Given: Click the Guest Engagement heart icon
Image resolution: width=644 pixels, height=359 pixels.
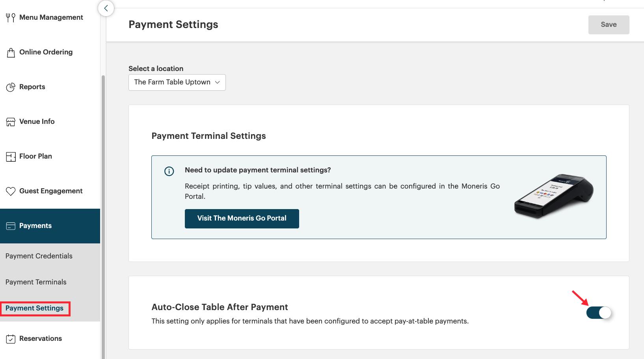Looking at the screenshot, I should point(11,191).
